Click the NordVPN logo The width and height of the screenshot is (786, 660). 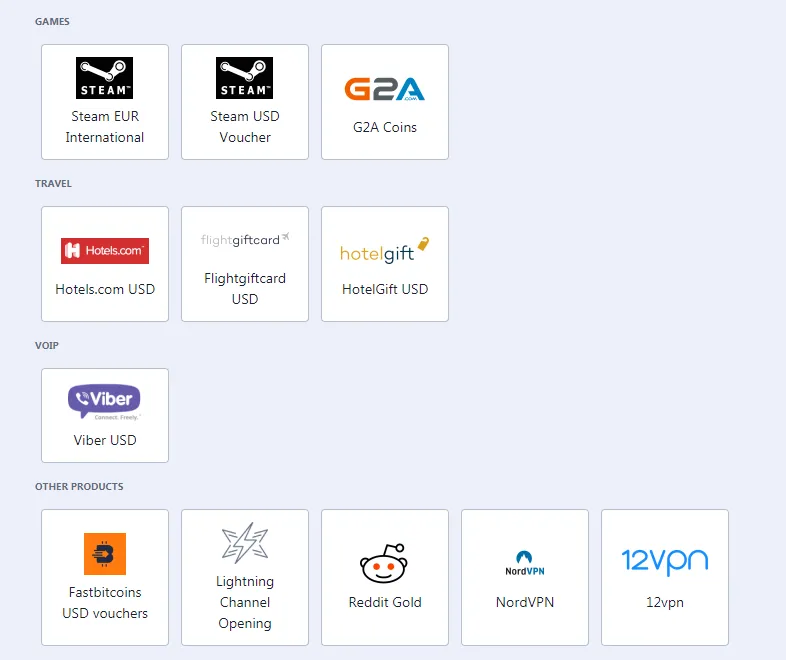click(525, 563)
